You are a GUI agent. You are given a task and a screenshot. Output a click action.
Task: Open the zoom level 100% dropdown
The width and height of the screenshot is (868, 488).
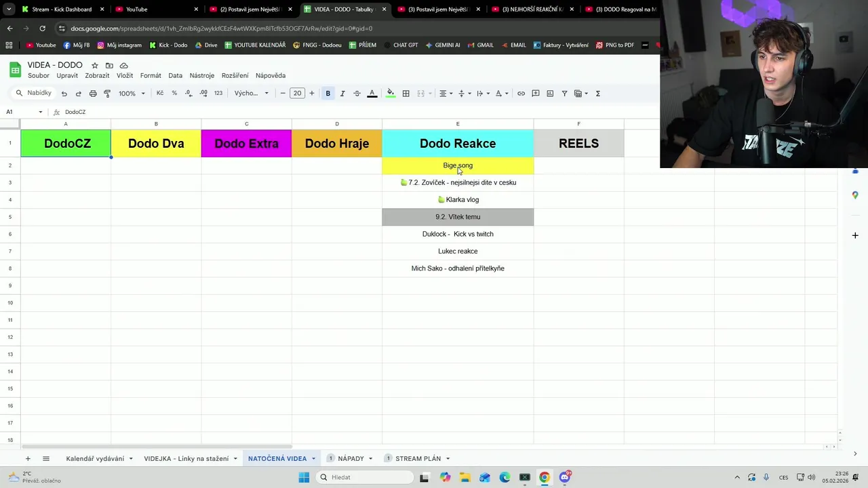click(x=132, y=94)
